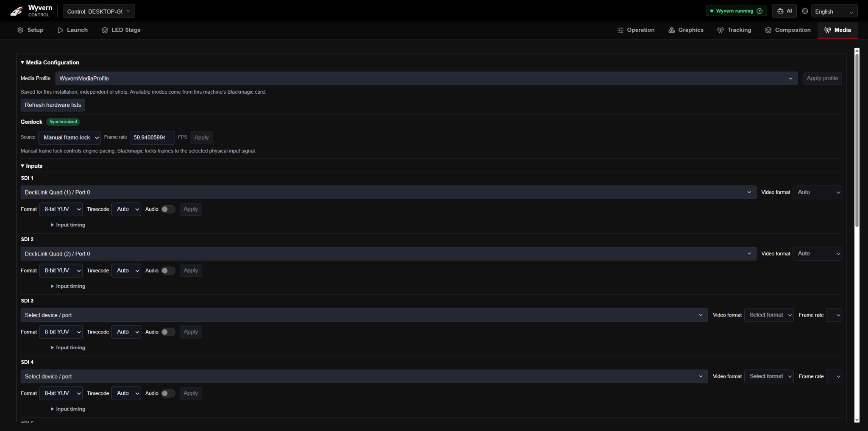The height and width of the screenshot is (431, 868).
Task: Toggle the SDI 1 Audio switch
Action: coord(168,209)
